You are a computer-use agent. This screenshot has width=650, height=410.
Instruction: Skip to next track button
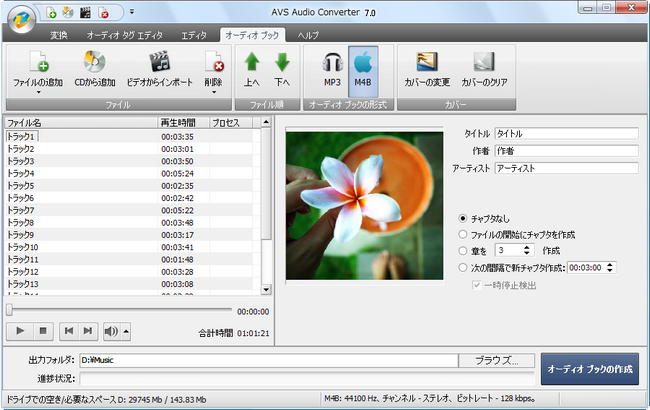(88, 331)
